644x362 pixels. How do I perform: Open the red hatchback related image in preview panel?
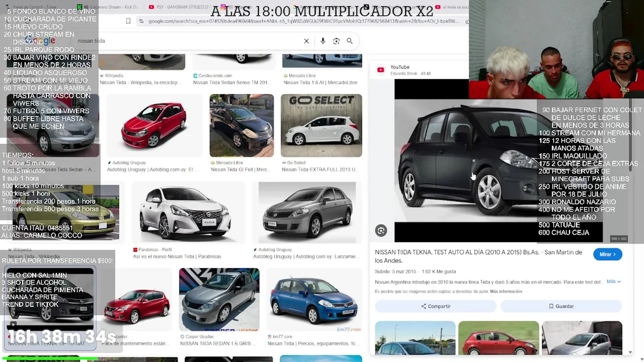[x=499, y=338]
